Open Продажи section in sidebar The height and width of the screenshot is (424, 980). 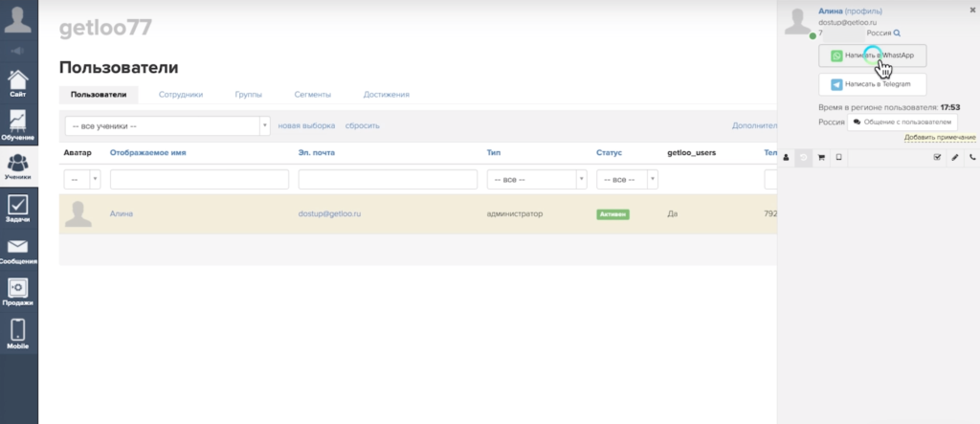coord(18,292)
